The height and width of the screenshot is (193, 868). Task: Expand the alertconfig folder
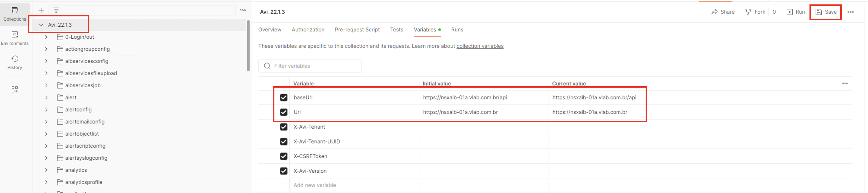[46, 110]
